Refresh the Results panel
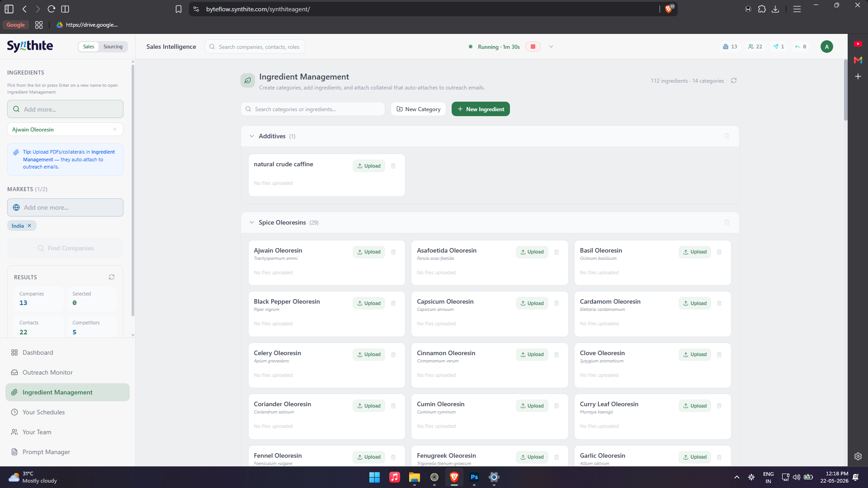 pos(112,277)
